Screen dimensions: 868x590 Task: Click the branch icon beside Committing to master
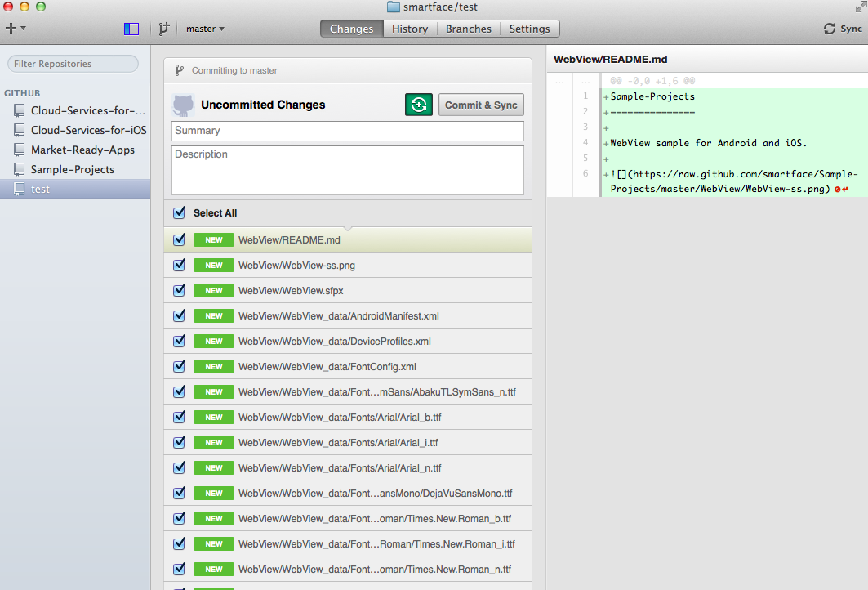[180, 70]
